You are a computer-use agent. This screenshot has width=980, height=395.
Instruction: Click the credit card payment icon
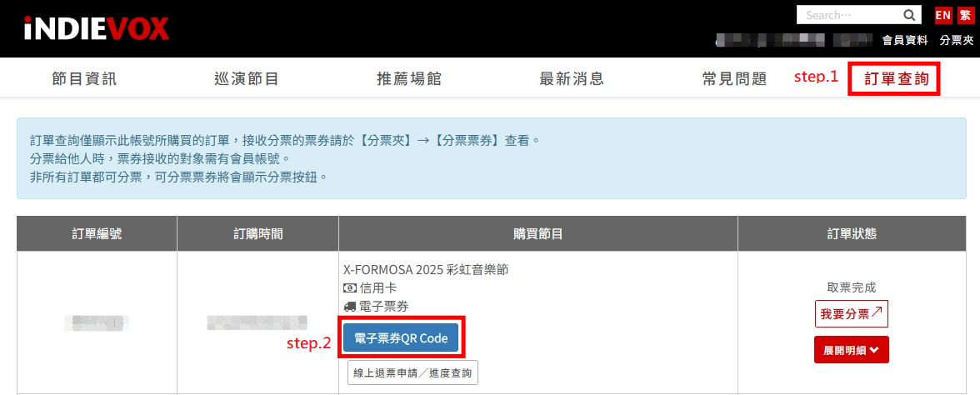pyautogui.click(x=350, y=288)
